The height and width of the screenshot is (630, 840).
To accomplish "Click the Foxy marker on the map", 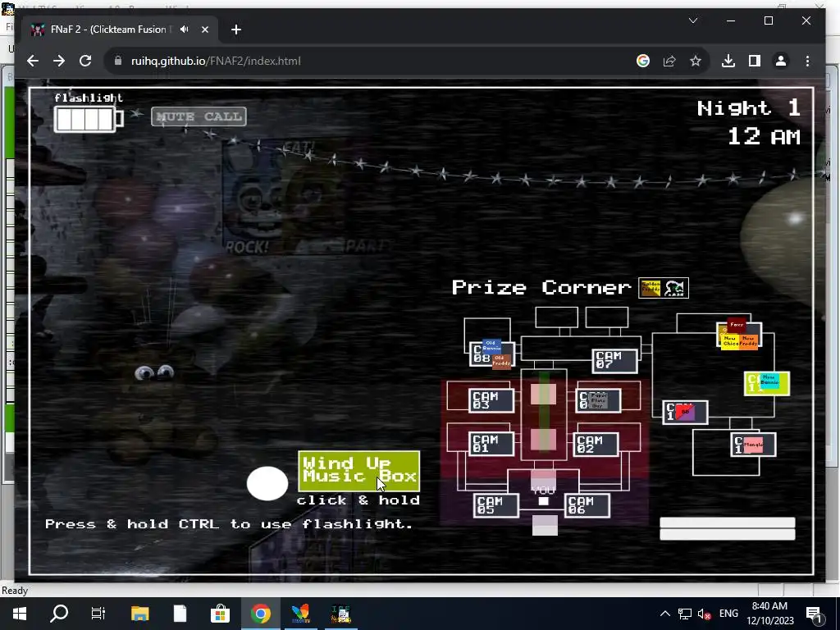I will [x=737, y=325].
